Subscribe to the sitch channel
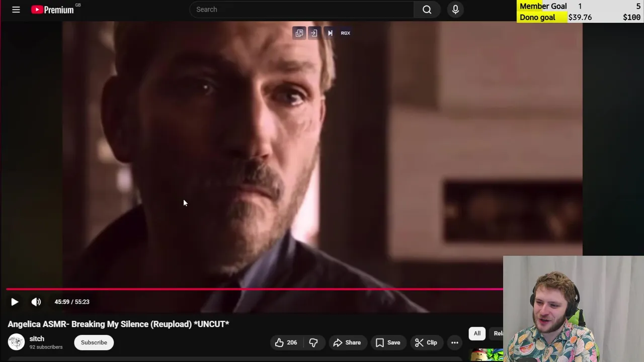 coord(94,342)
